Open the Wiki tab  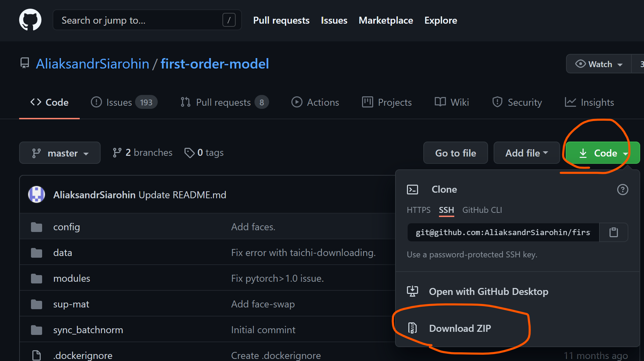pyautogui.click(x=452, y=102)
